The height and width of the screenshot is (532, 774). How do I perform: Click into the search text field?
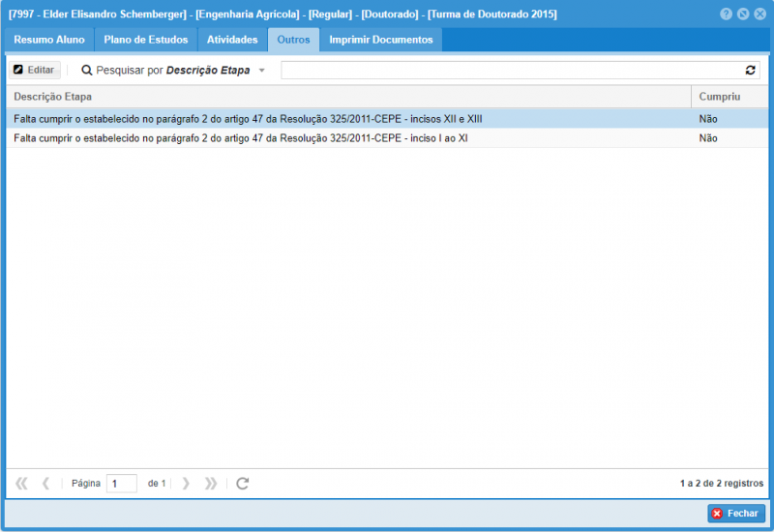click(508, 71)
